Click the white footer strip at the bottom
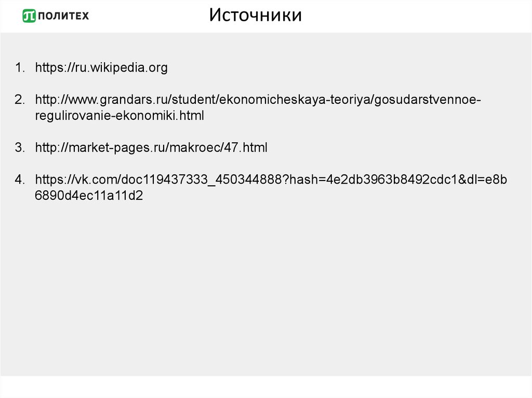Viewport: 532px width, 398px height. 266,387
